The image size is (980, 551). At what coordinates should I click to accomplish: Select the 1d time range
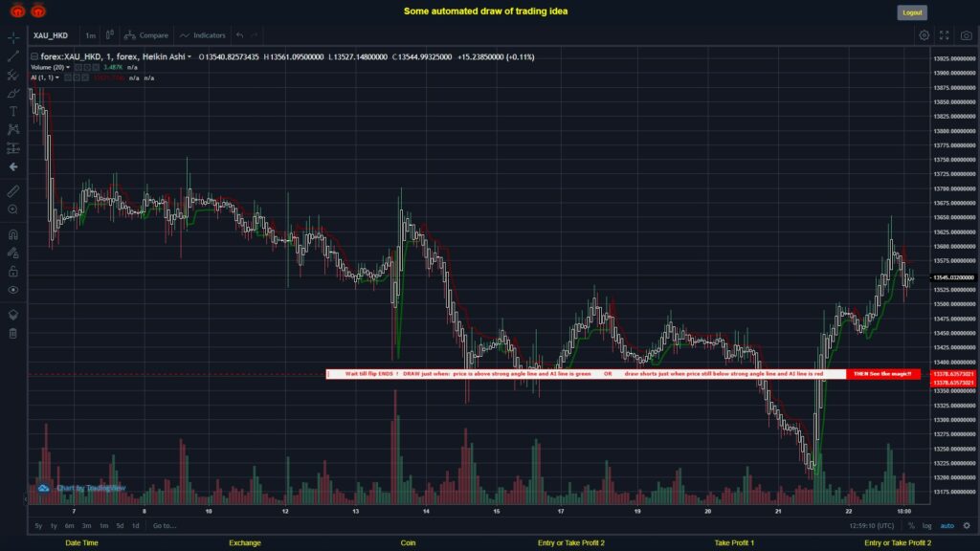pyautogui.click(x=136, y=526)
